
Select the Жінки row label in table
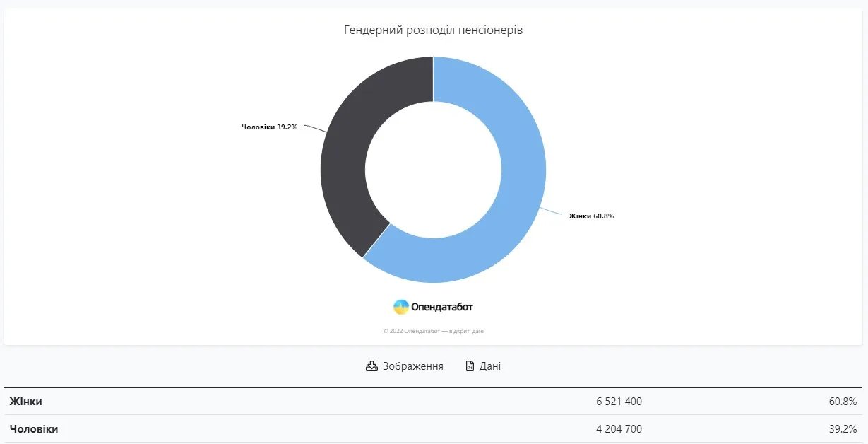point(25,402)
